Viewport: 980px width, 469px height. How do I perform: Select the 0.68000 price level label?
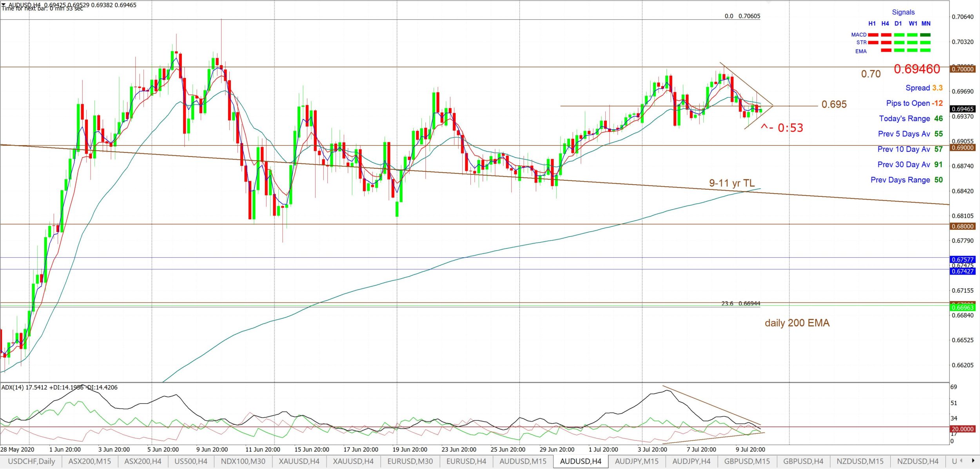[963, 226]
